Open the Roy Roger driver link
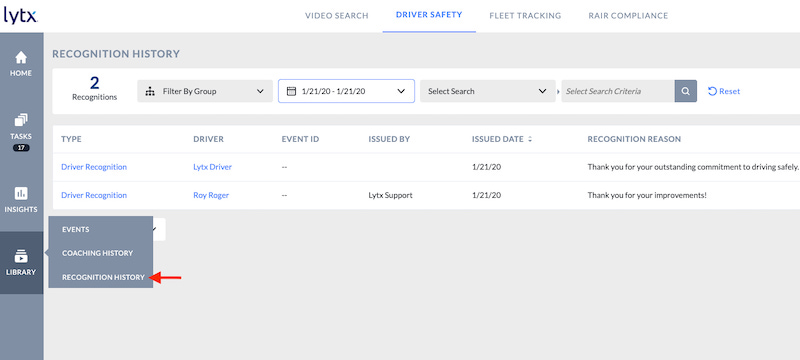 [x=211, y=195]
